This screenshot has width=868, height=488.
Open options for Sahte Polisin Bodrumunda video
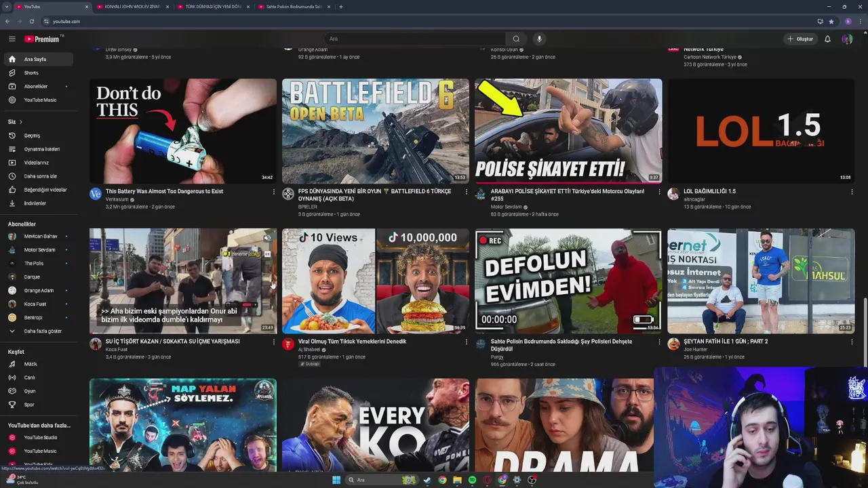659,342
